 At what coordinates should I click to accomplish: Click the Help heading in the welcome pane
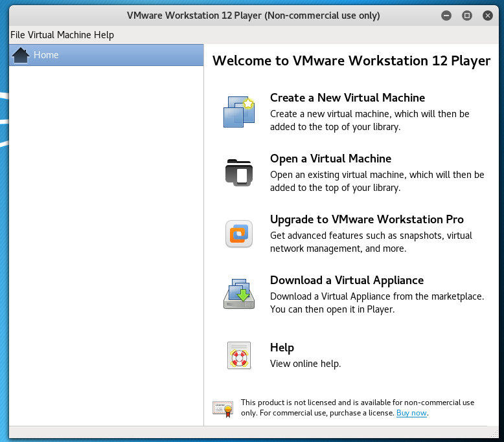[282, 348]
